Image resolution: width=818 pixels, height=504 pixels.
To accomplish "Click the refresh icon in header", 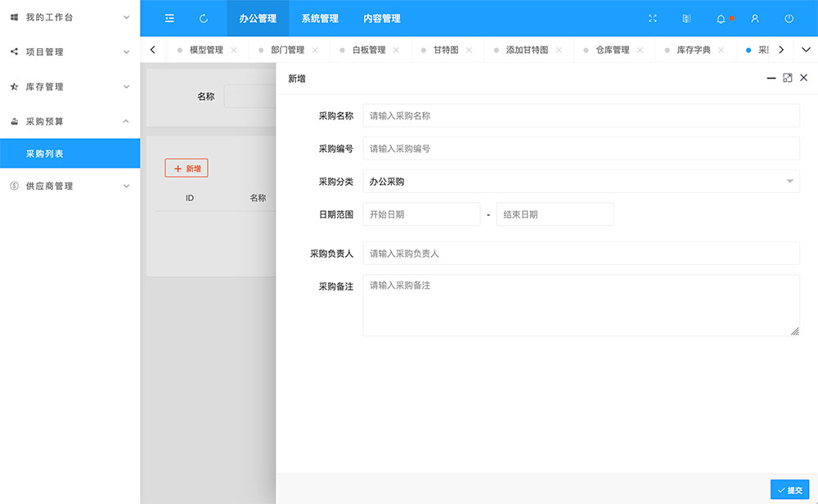I will [204, 18].
